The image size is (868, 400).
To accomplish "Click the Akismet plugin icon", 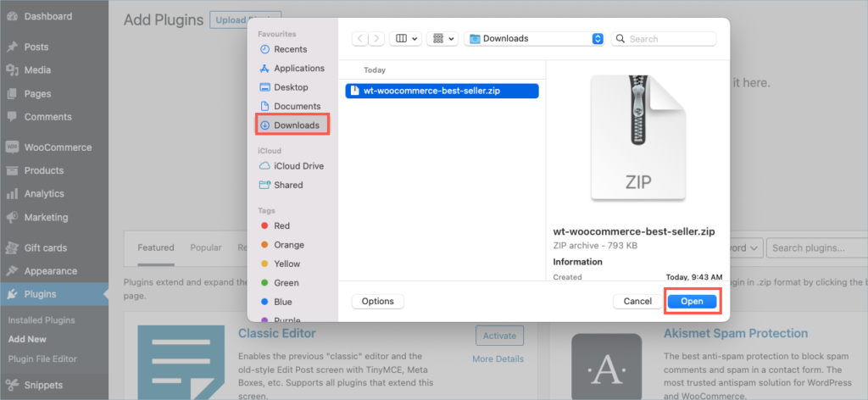I will pos(607,366).
